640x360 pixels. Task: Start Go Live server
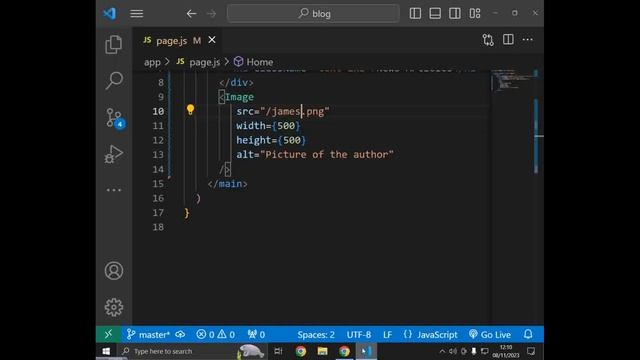coord(490,335)
